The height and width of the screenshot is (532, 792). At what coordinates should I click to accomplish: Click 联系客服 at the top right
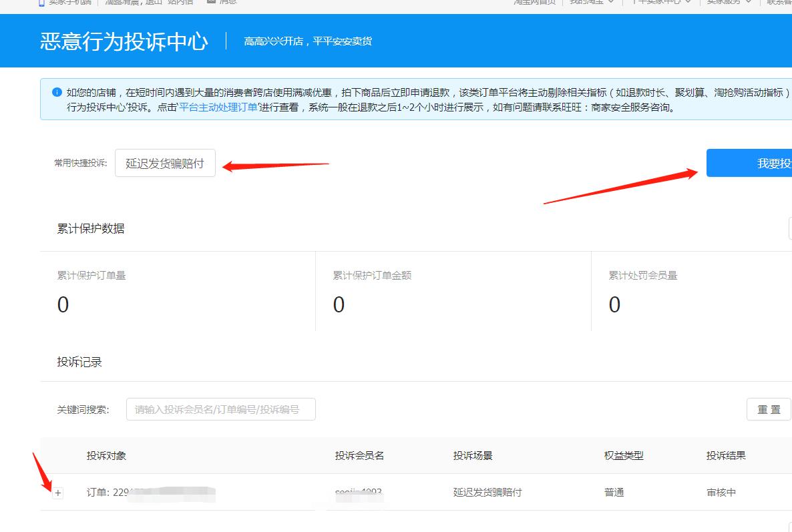[781, 3]
